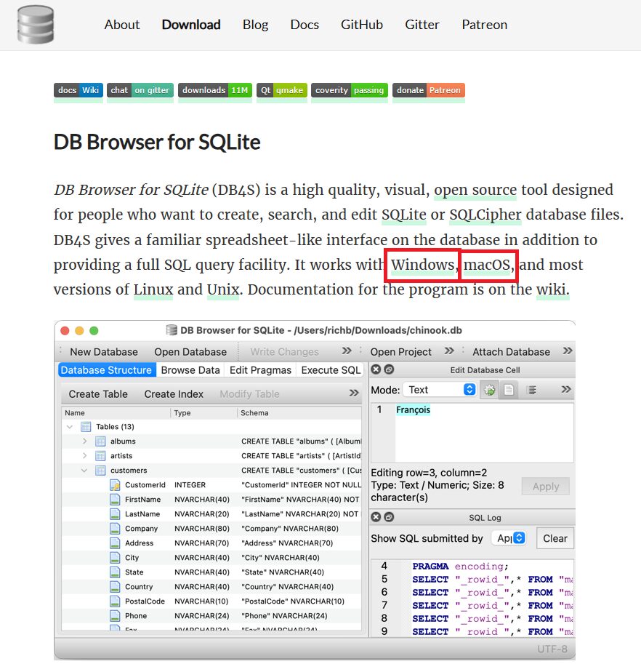Viewport: 641px width, 672px height.
Task: Click the Schema column header
Action: (x=254, y=412)
